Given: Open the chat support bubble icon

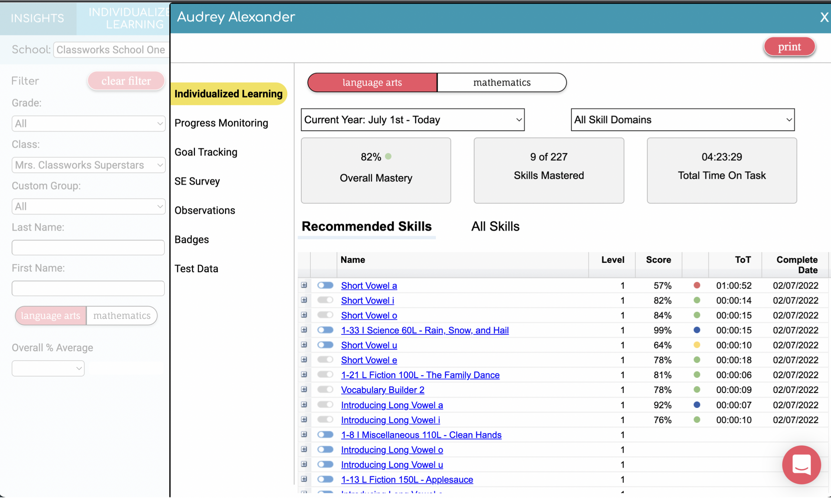Looking at the screenshot, I should tap(801, 464).
